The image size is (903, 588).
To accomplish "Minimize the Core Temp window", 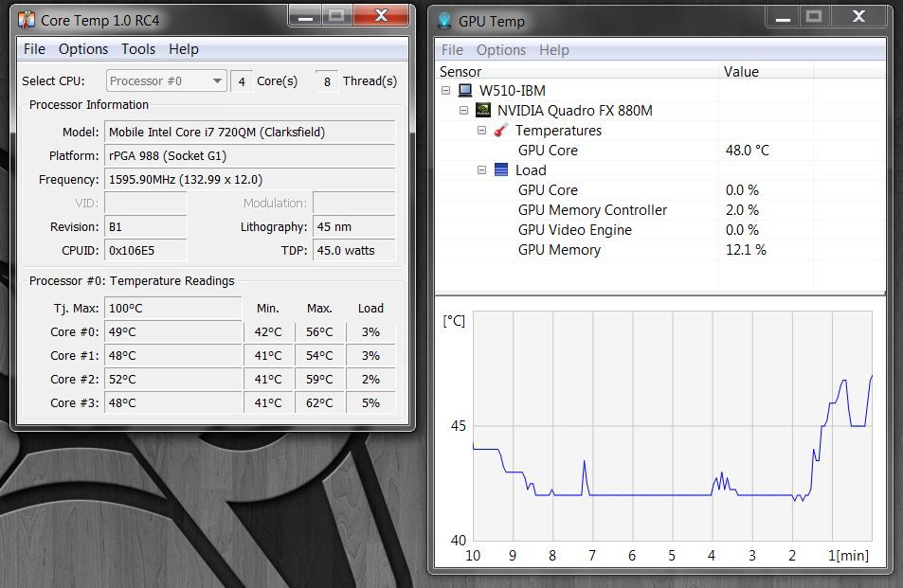I will pyautogui.click(x=305, y=15).
